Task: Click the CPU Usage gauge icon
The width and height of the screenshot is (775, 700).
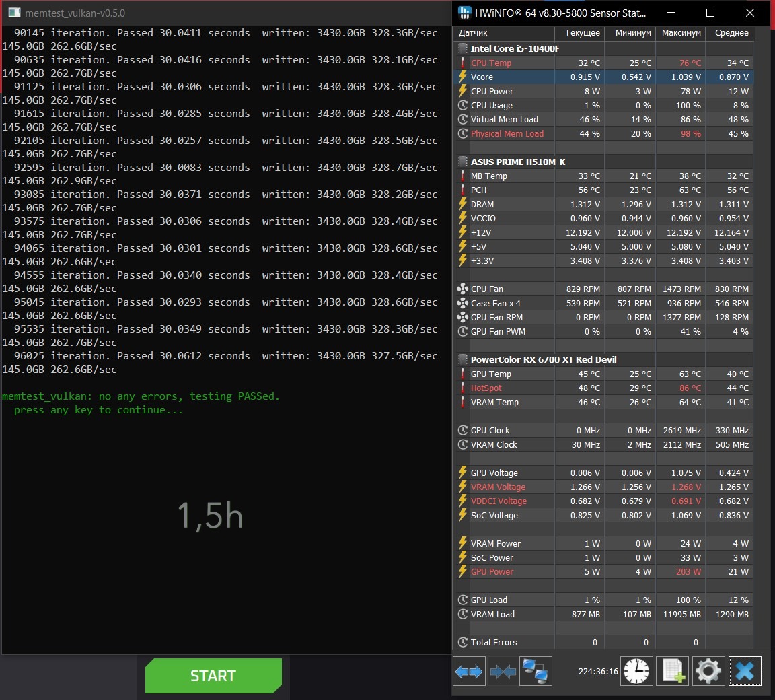Action: 463,105
